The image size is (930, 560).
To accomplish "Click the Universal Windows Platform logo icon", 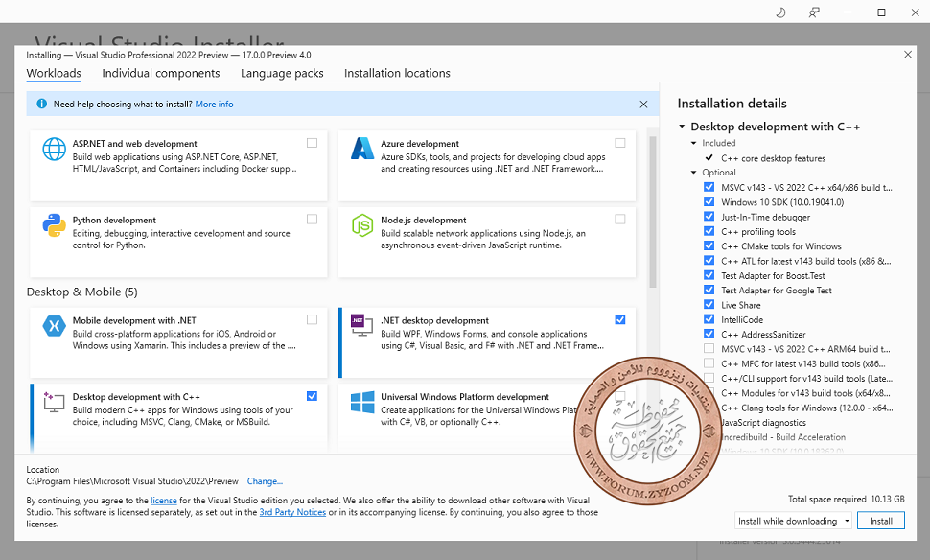I will [361, 402].
